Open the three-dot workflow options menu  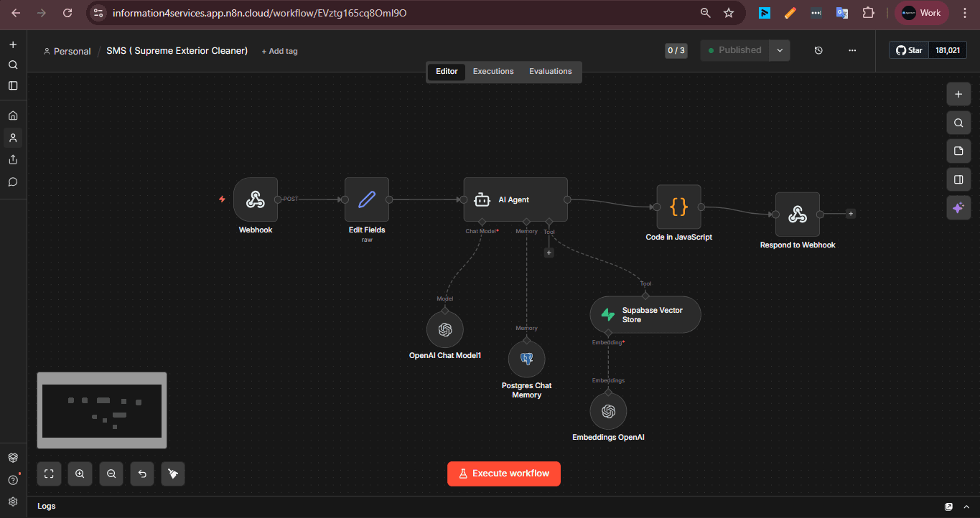852,50
